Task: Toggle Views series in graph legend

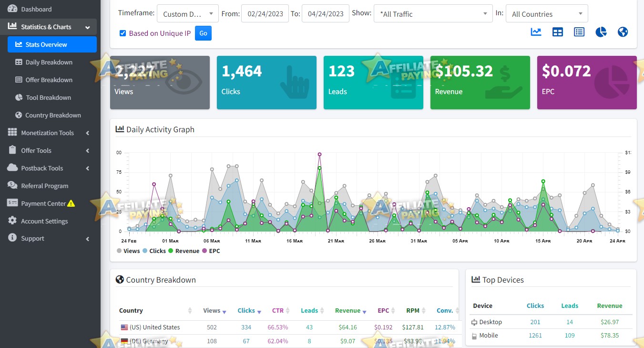Action: (128, 251)
